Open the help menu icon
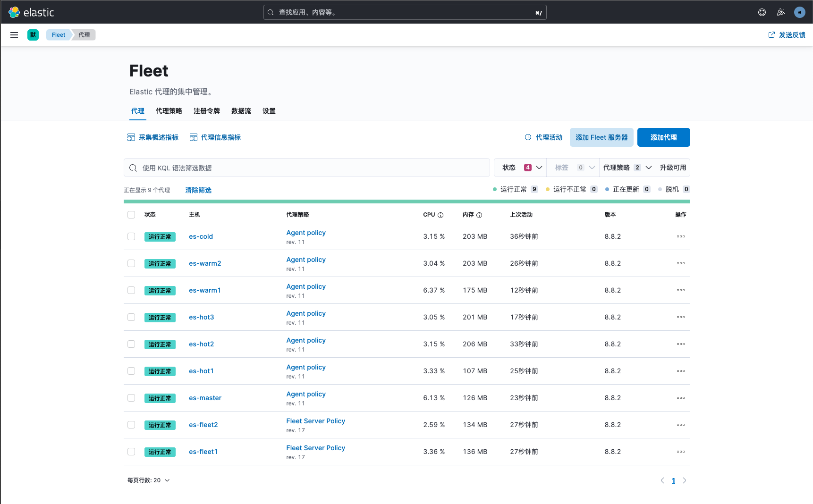 pyautogui.click(x=762, y=12)
